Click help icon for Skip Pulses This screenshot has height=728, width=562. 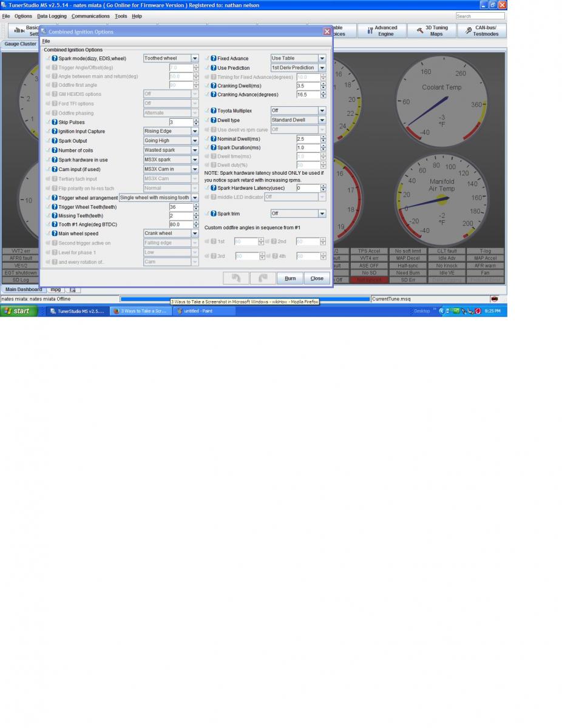pyautogui.click(x=55, y=122)
